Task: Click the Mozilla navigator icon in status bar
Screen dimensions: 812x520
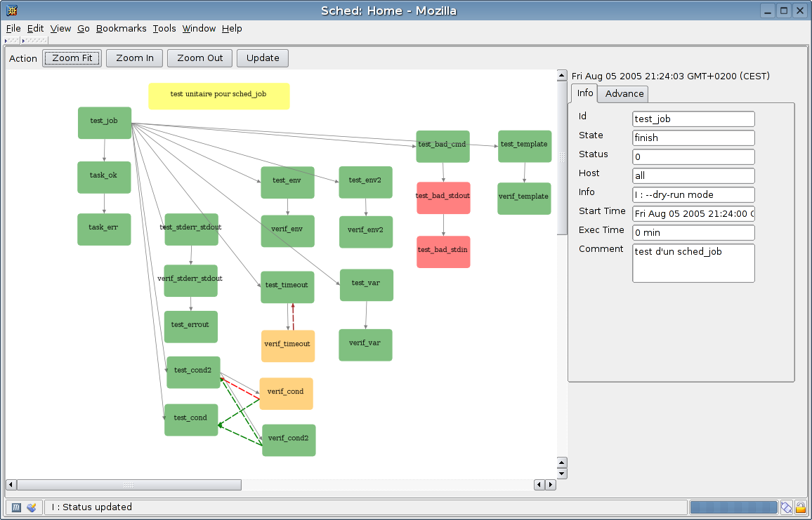Action: tap(16, 507)
